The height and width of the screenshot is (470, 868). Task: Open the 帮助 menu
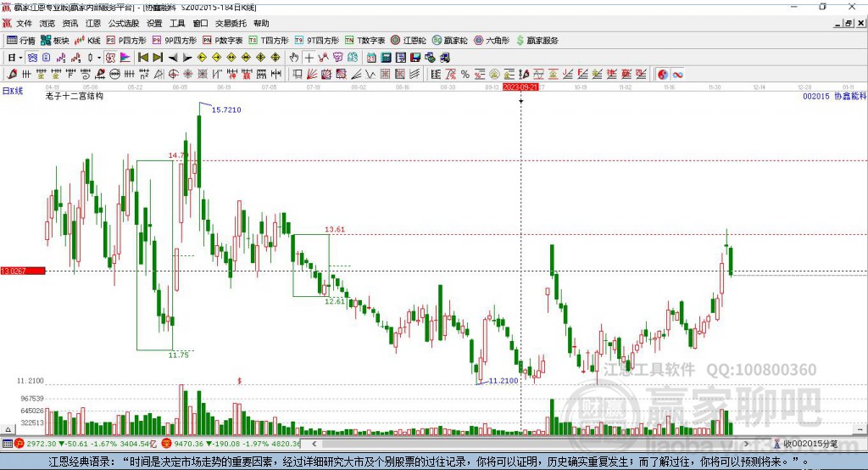point(261,23)
